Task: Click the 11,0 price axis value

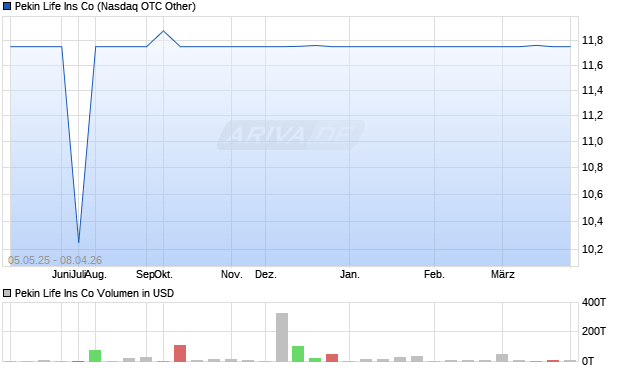Action: pyautogui.click(x=592, y=141)
